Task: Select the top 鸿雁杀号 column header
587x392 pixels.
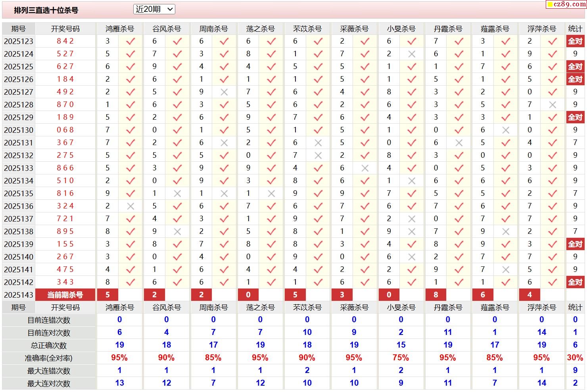Action: tap(120, 29)
